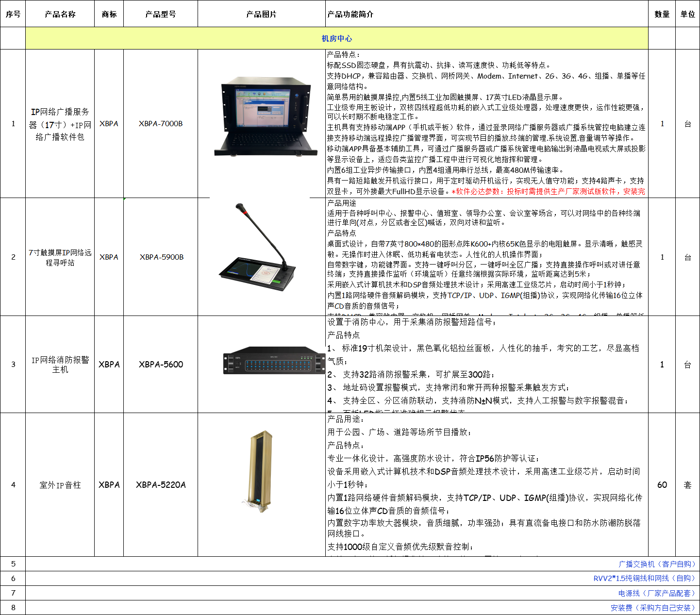
Task: Click the row number 4 cell
Action: (x=13, y=485)
